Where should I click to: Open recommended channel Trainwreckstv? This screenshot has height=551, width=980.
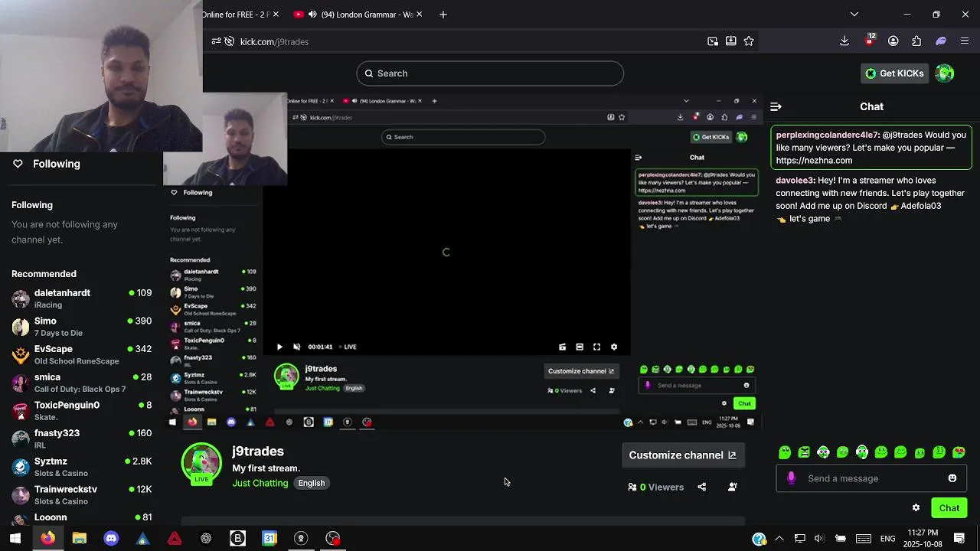coord(81,495)
